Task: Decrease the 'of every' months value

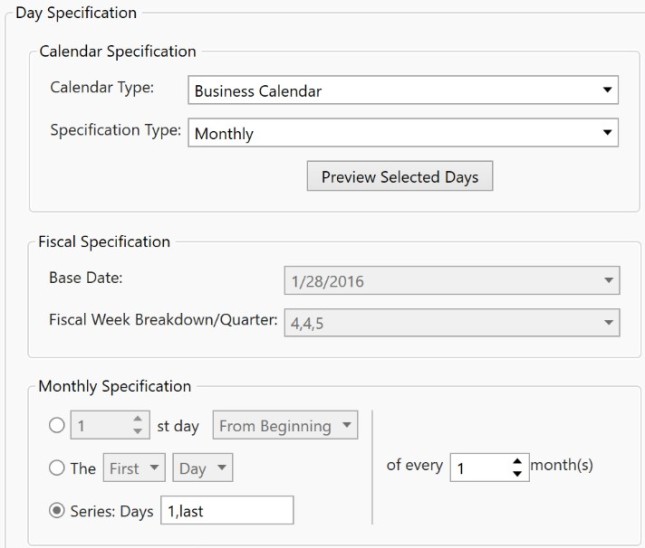Action: [517, 474]
